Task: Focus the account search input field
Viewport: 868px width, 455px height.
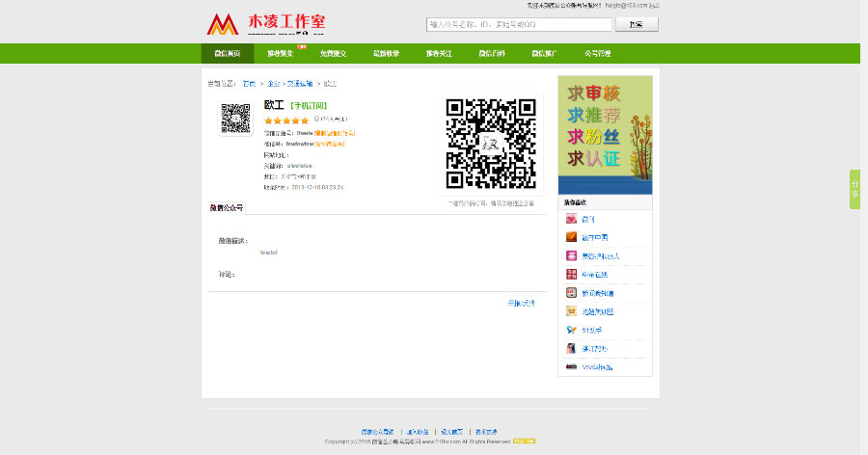Action: (519, 24)
